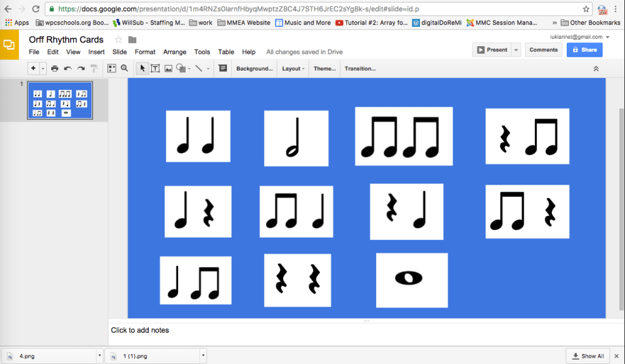Click the Insert image icon

(x=168, y=69)
